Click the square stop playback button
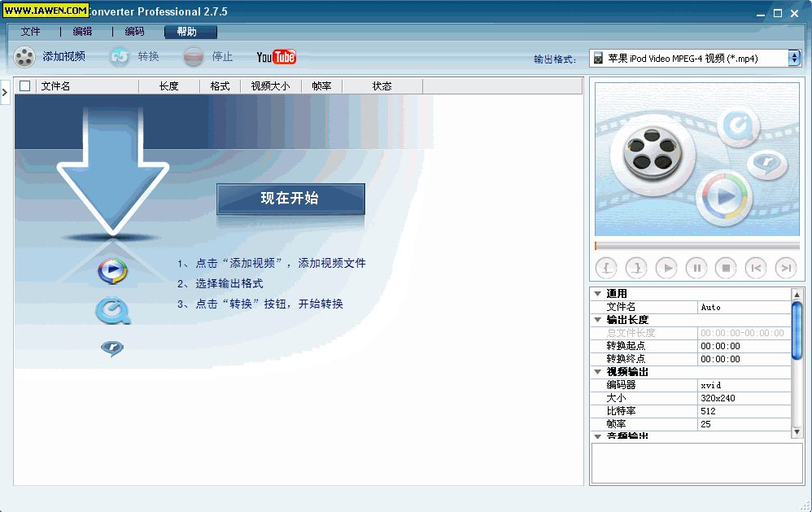Screen dimensions: 812x512 (x=726, y=267)
